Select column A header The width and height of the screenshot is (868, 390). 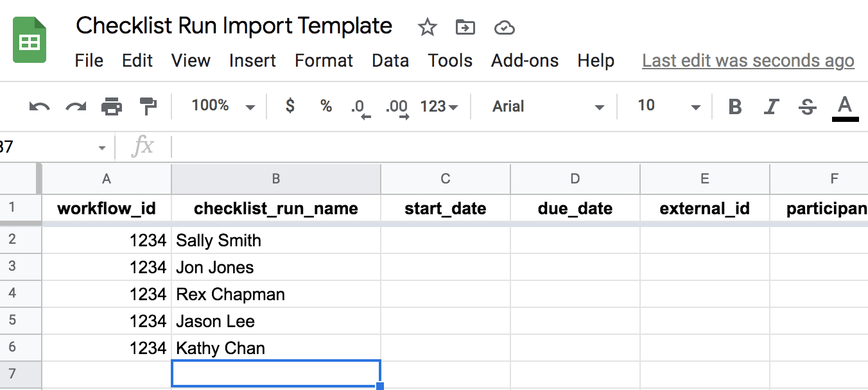point(107,179)
